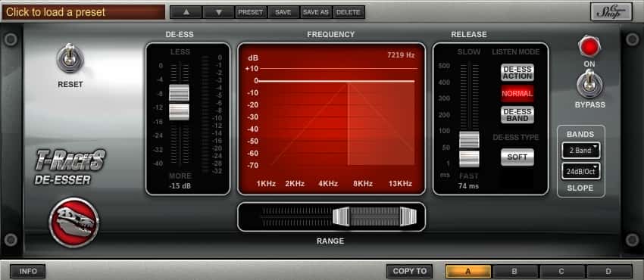Open the INFO panel

click(28, 271)
